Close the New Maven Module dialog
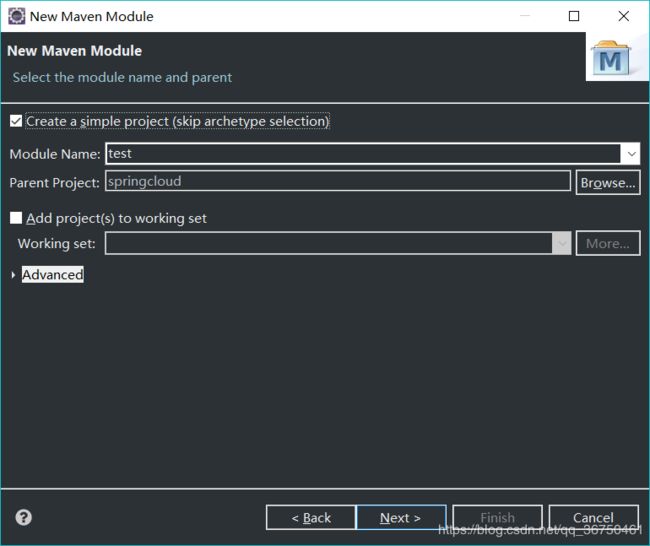Viewport: 650px width, 546px height. [x=623, y=16]
